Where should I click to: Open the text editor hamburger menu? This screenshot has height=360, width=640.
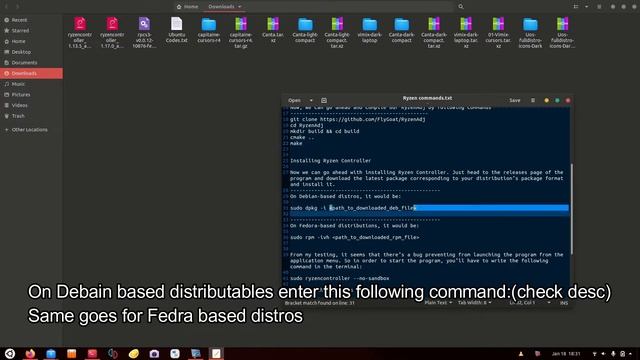533,100
